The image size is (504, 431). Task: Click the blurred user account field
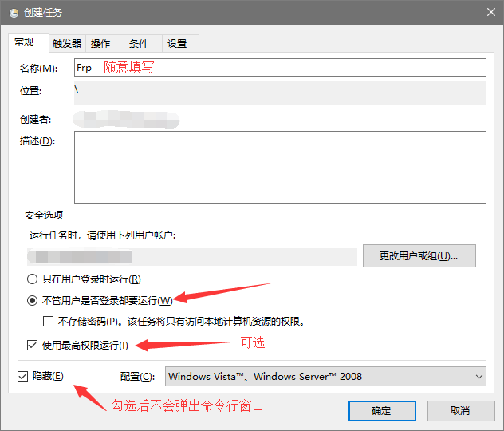tap(191, 257)
